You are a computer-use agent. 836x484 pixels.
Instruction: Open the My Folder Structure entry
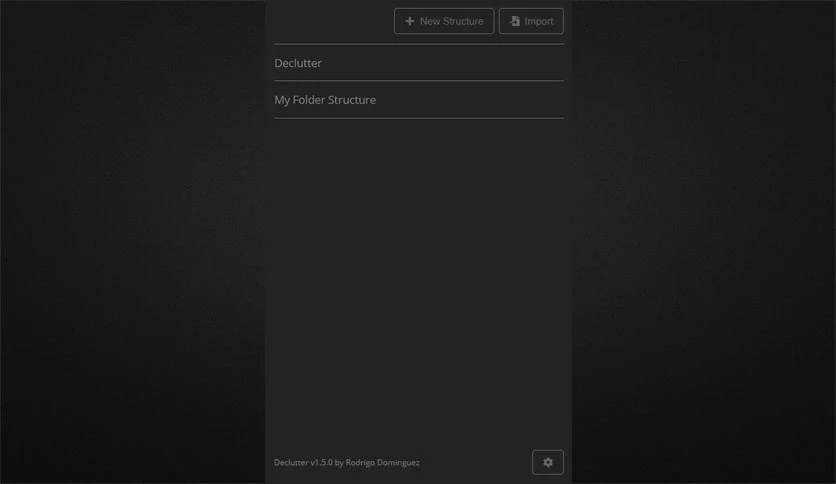coord(419,100)
